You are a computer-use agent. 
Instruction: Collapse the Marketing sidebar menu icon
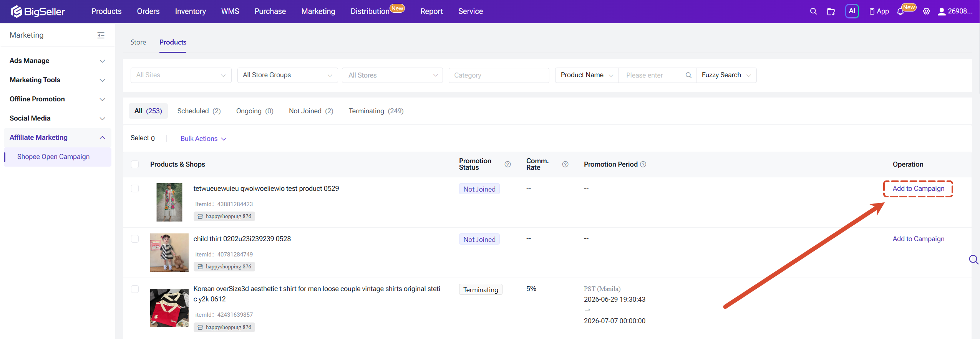[101, 35]
